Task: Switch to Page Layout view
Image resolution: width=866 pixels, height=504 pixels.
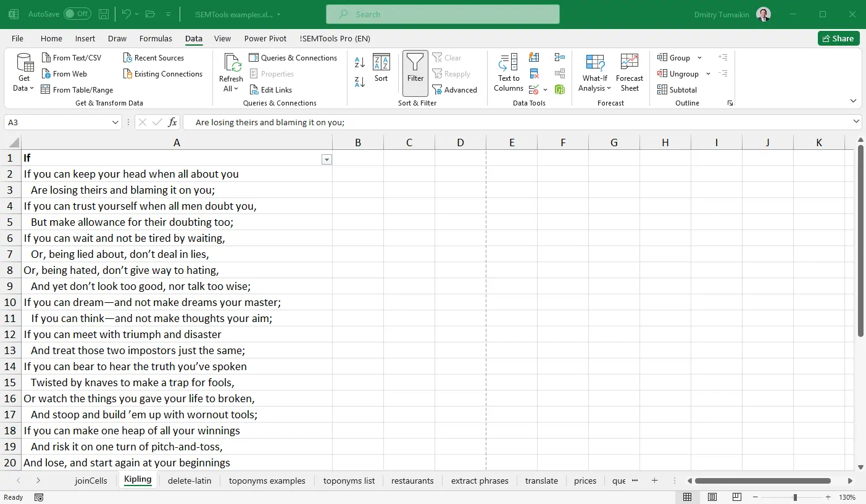Action: [x=712, y=497]
